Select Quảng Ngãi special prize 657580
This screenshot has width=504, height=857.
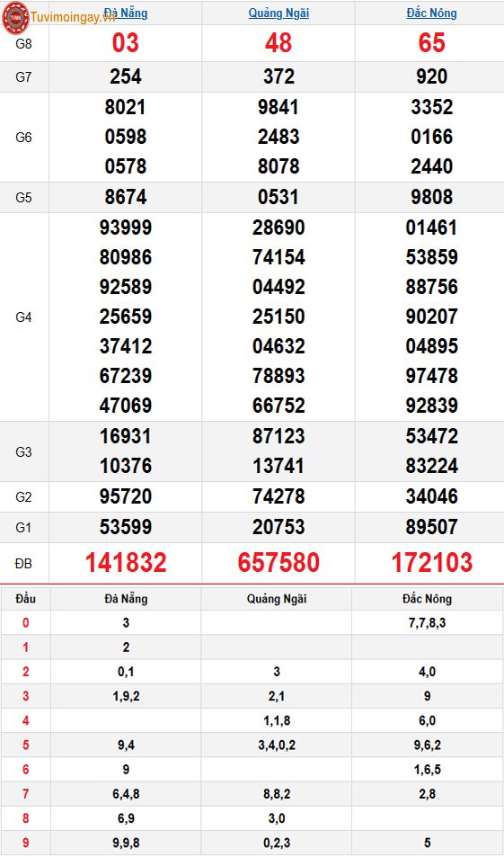(x=279, y=562)
